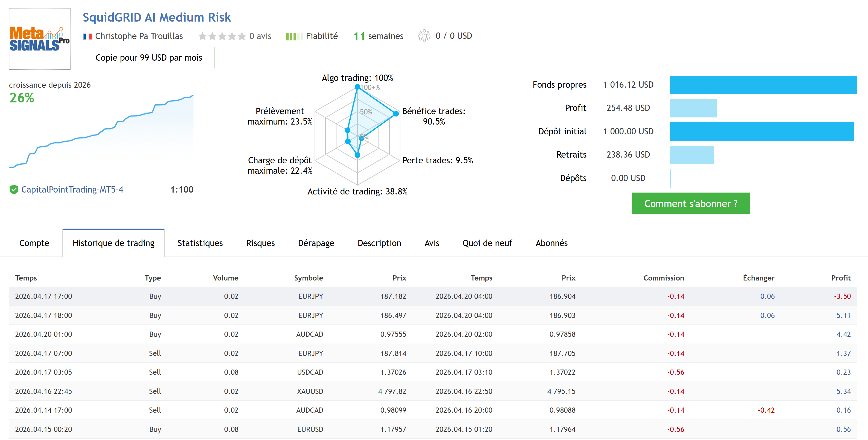Click the Comment s'abonner green button

pyautogui.click(x=690, y=203)
